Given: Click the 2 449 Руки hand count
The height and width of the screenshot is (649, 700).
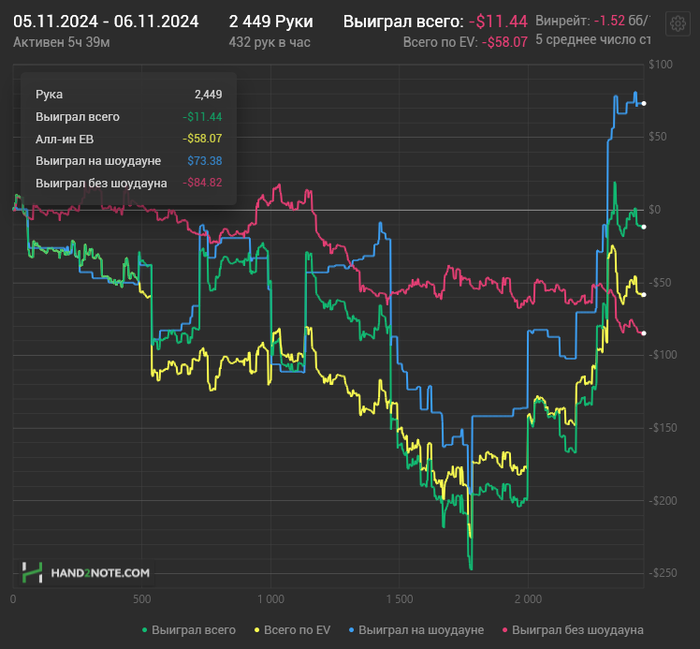Looking at the screenshot, I should (270, 21).
